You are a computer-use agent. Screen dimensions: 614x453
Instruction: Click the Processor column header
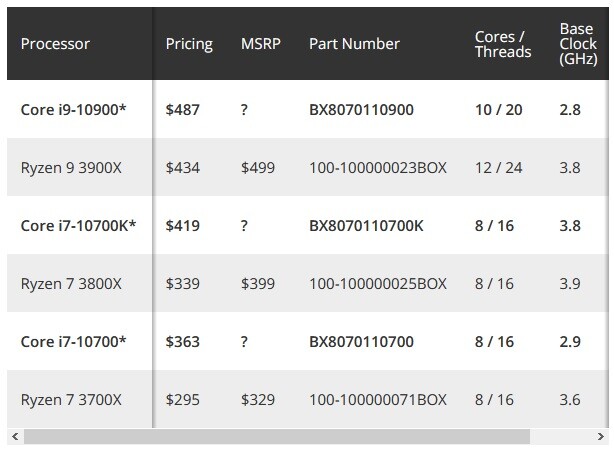click(x=55, y=44)
